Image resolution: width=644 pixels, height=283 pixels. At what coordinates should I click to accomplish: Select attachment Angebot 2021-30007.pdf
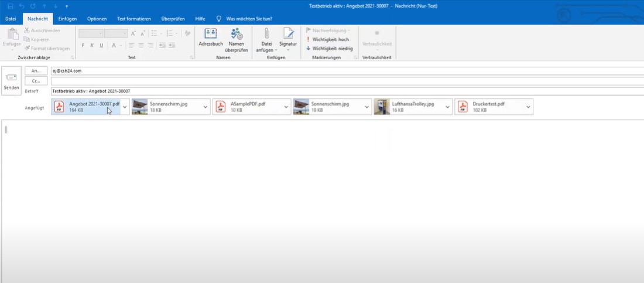[x=86, y=107]
